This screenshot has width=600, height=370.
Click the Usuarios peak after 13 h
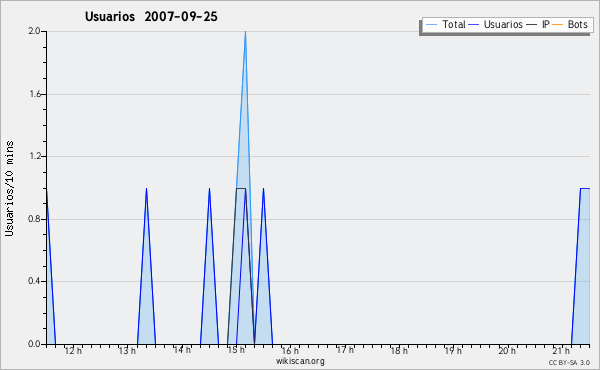[146, 189]
